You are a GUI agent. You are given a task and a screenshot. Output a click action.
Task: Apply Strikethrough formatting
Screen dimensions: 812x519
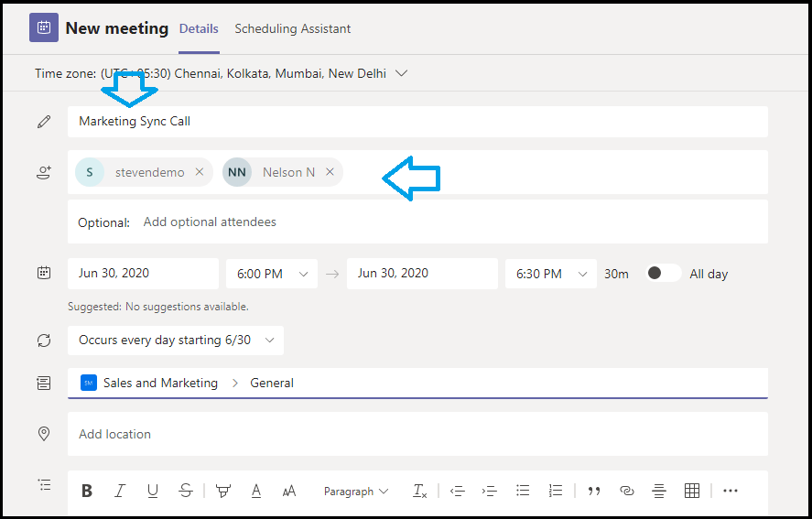[x=186, y=491]
